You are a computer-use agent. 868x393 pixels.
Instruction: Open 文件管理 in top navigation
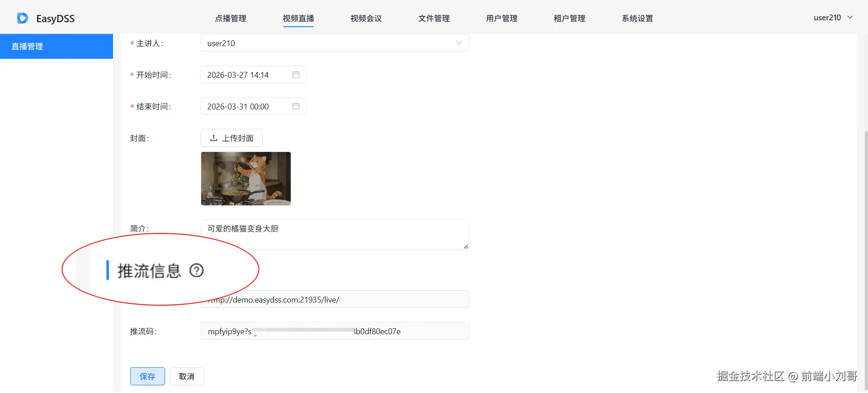tap(434, 19)
